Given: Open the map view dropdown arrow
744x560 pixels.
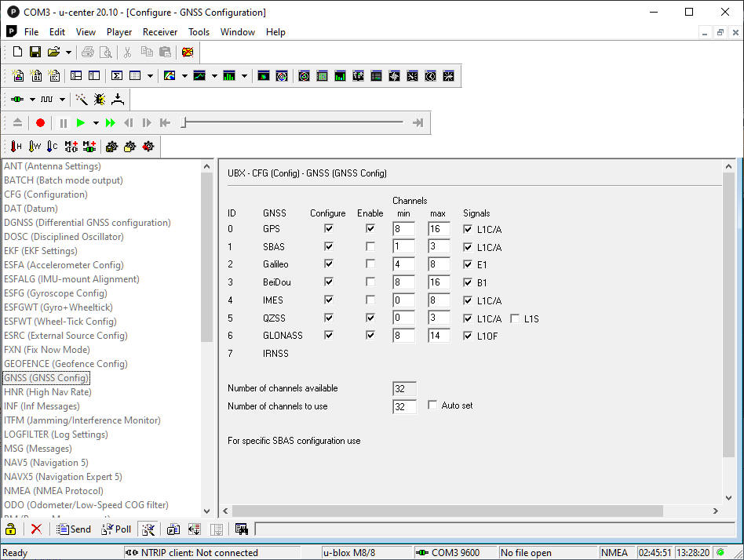Looking at the screenshot, I should [184, 76].
